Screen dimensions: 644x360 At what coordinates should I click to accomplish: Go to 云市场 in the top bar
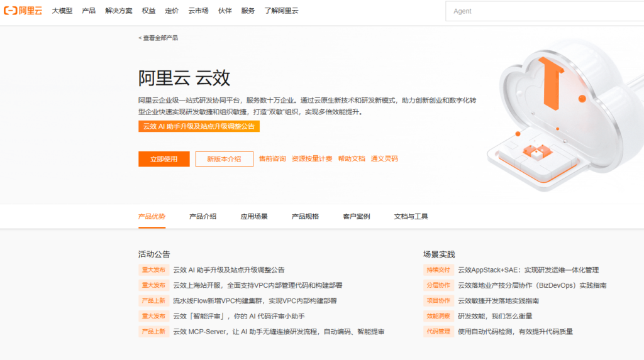click(198, 11)
